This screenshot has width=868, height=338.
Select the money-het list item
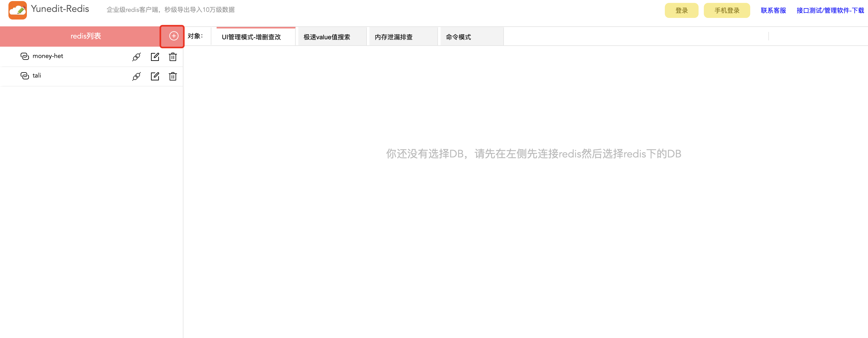(48, 56)
